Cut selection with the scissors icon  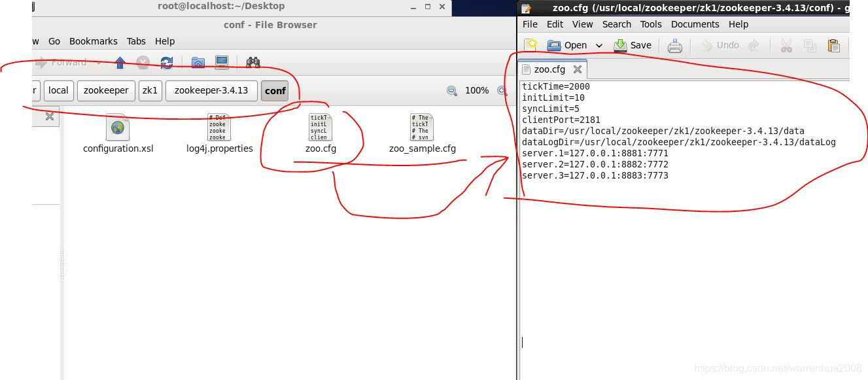point(786,46)
